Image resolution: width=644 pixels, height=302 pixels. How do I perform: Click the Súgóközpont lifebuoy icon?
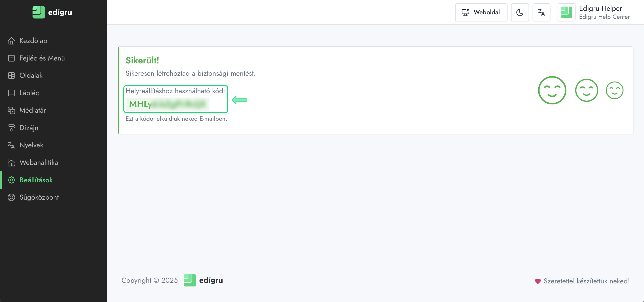11,197
